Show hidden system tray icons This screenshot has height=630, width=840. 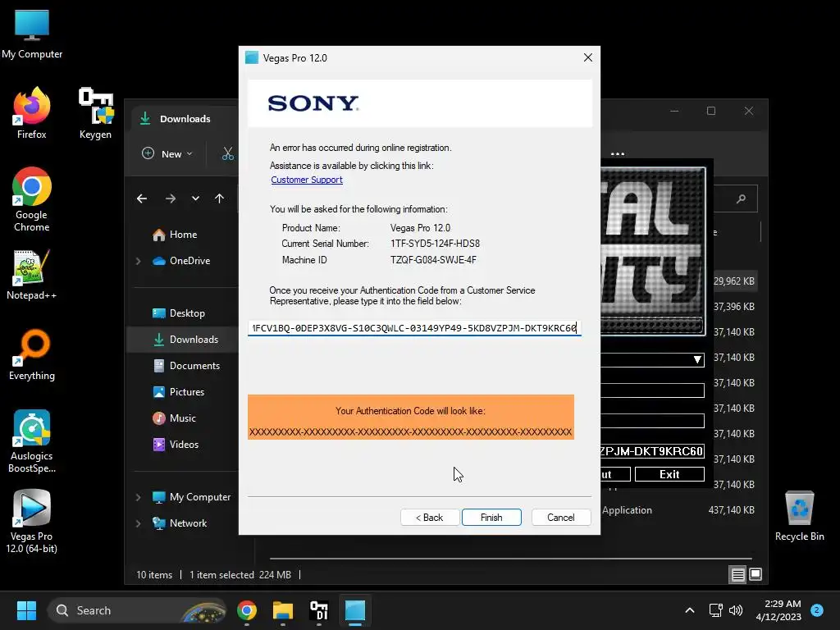(x=689, y=610)
